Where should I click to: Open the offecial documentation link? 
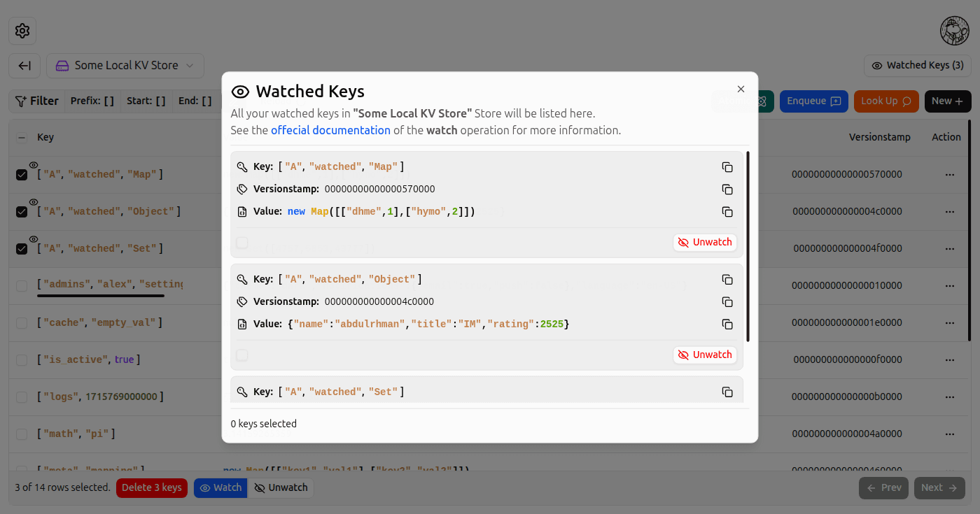click(330, 130)
